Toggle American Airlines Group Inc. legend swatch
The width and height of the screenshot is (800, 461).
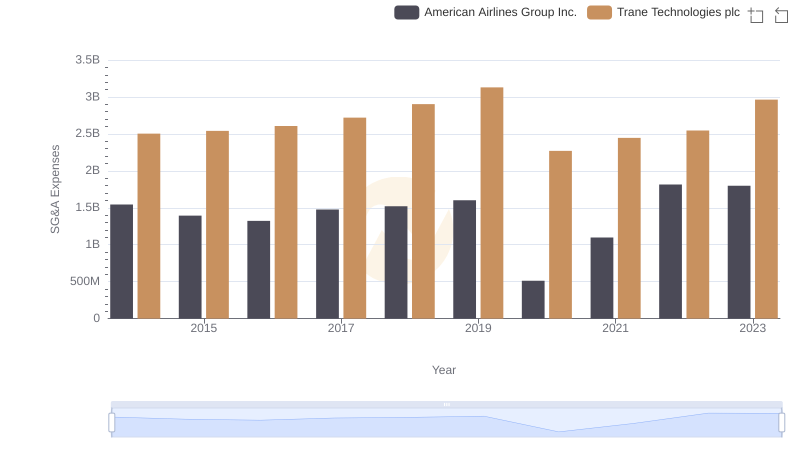[x=407, y=12]
